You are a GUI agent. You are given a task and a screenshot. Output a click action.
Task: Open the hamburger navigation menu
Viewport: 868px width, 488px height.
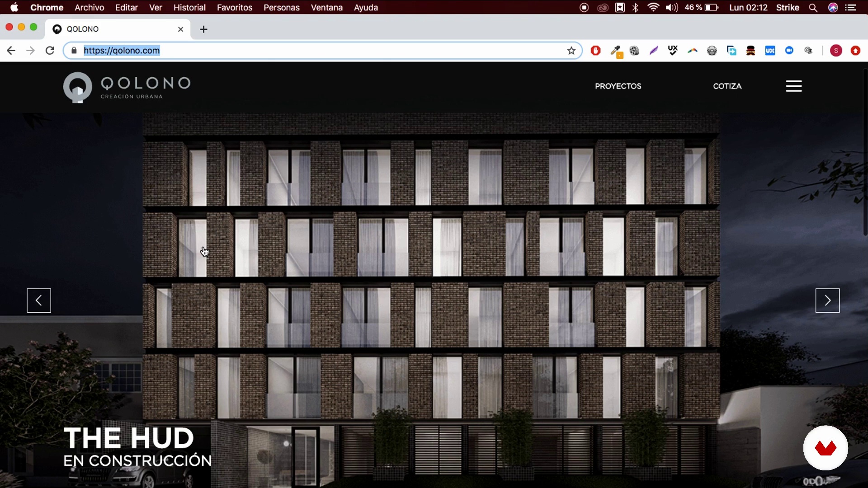[794, 86]
